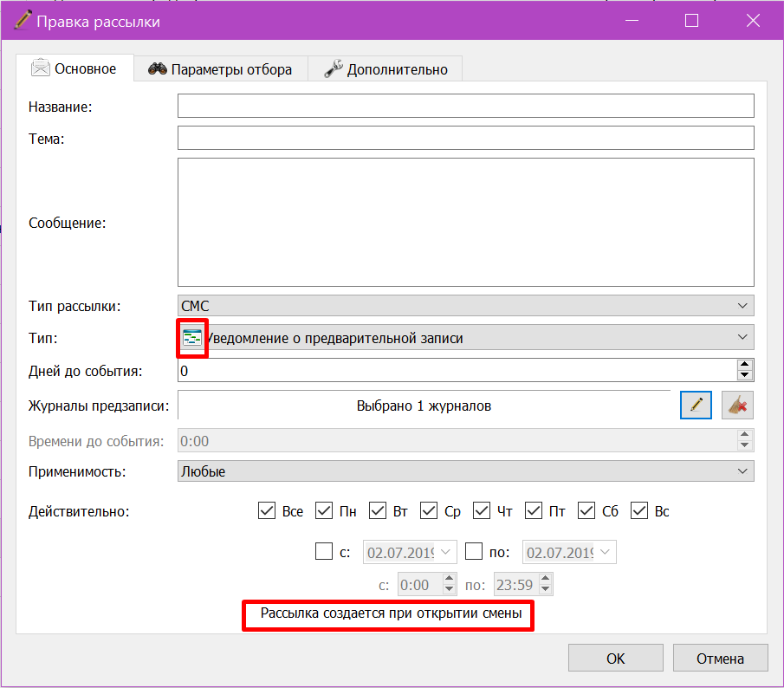The width and height of the screenshot is (784, 688).
Task: Close the Правка рассылки dialog
Action: click(x=753, y=21)
